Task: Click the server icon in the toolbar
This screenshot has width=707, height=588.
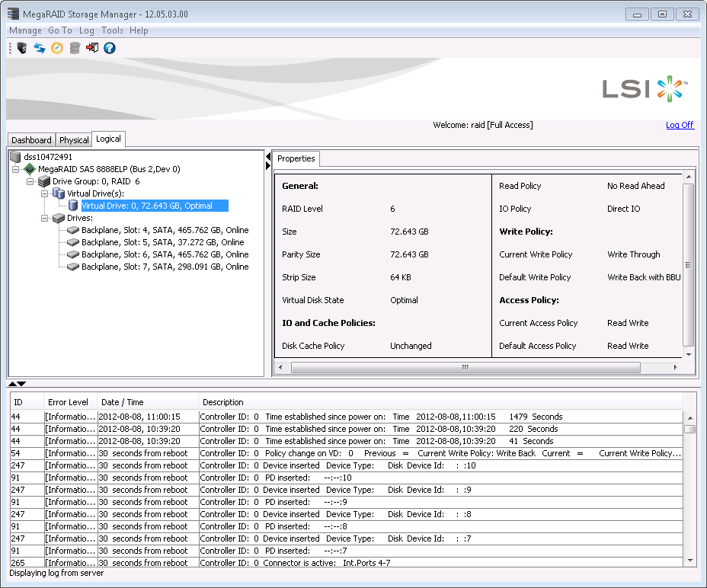Action: click(22, 48)
